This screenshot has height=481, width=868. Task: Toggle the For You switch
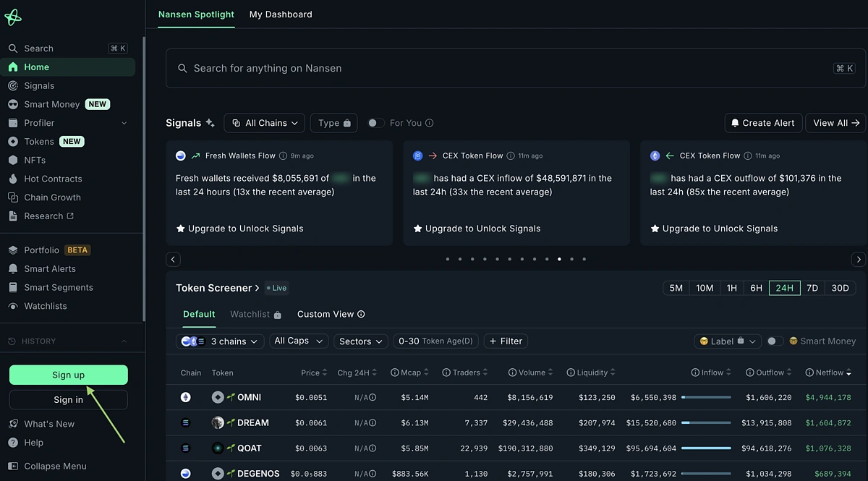(x=375, y=123)
